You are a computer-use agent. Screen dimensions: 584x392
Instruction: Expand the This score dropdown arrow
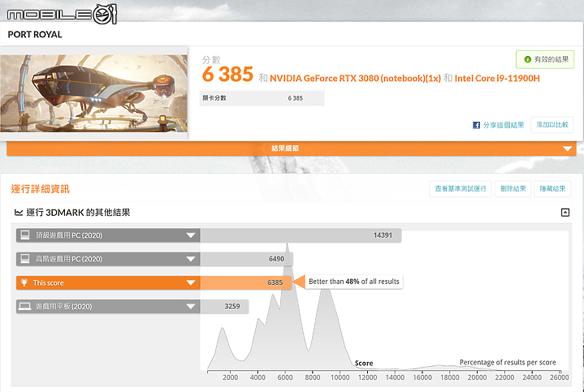pos(191,283)
